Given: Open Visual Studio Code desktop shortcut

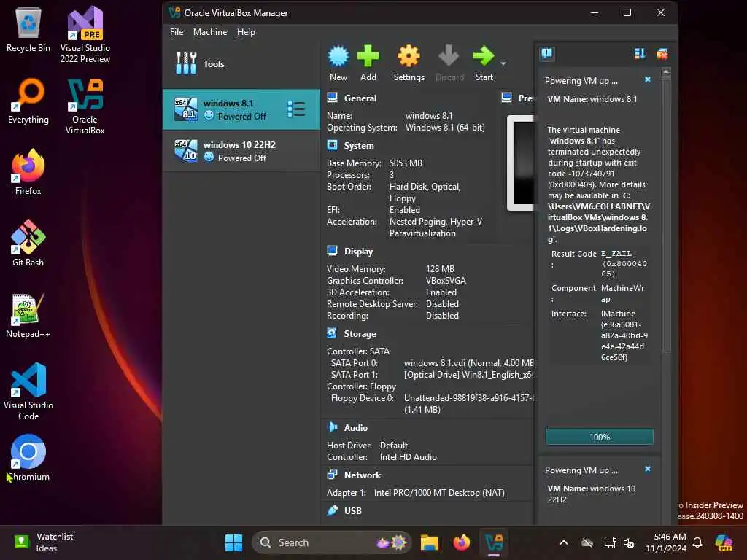Looking at the screenshot, I should pyautogui.click(x=28, y=392).
